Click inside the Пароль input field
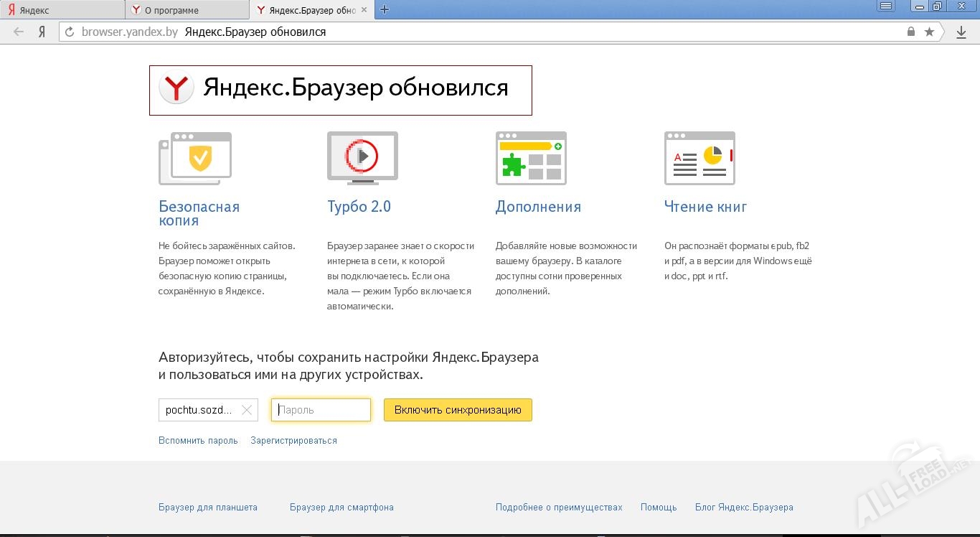The height and width of the screenshot is (537, 980). point(320,409)
